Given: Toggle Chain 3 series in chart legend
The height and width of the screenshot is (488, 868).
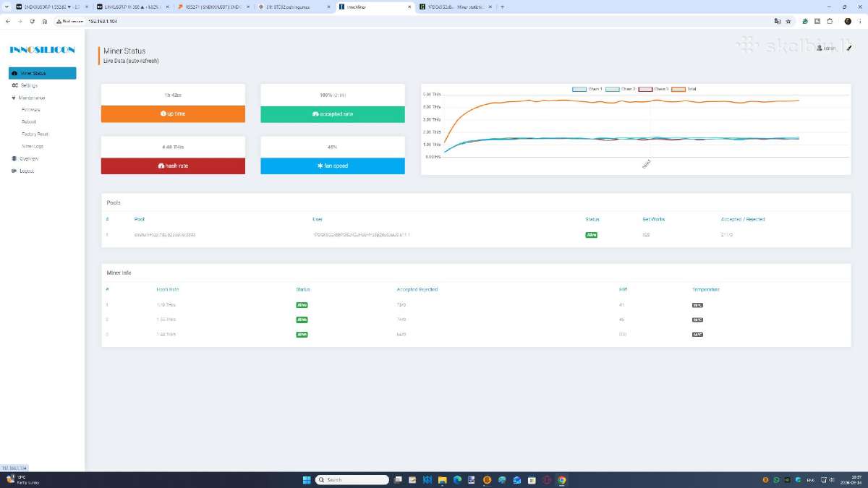Looking at the screenshot, I should (653, 89).
